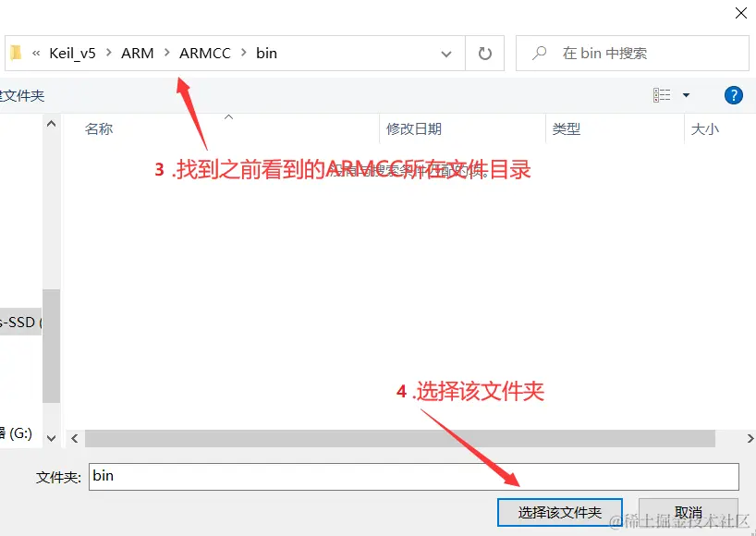Open the view options dropdown arrow
The height and width of the screenshot is (536, 756).
(686, 95)
